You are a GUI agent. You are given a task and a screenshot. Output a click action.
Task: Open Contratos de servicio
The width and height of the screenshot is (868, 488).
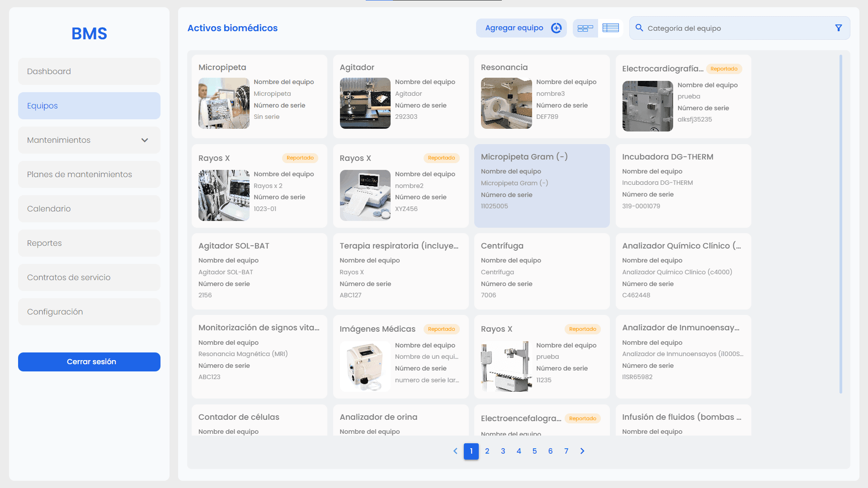[x=89, y=277]
